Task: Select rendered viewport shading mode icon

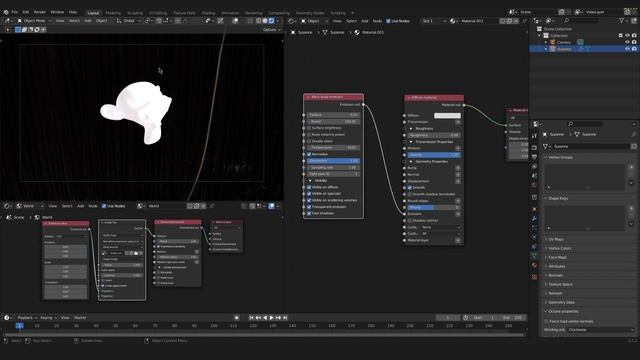Action: click(x=271, y=20)
